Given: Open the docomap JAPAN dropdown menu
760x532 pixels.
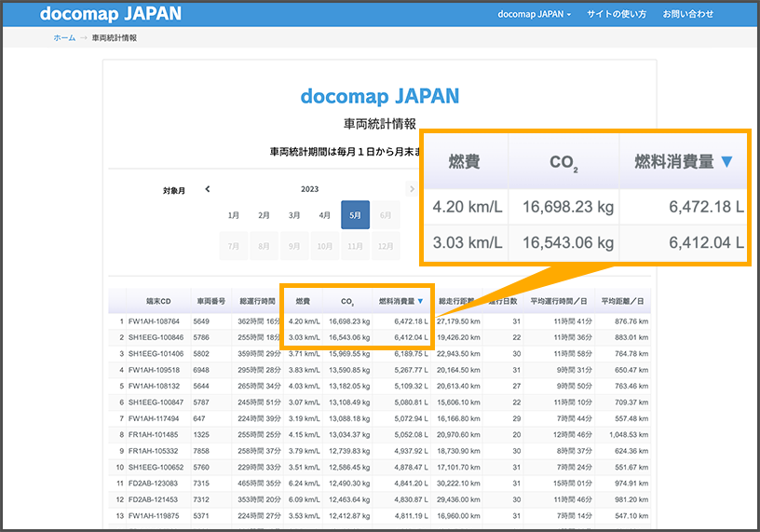Looking at the screenshot, I should (534, 14).
